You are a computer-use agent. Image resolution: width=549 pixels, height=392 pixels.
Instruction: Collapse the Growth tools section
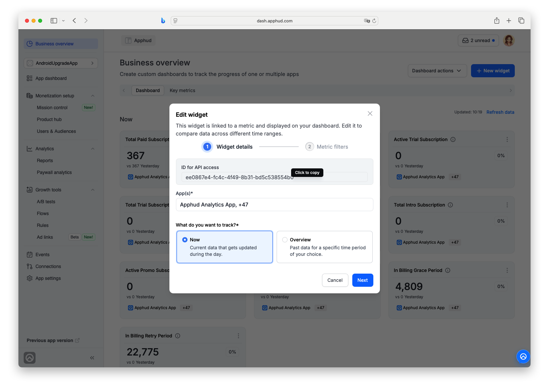tap(93, 190)
